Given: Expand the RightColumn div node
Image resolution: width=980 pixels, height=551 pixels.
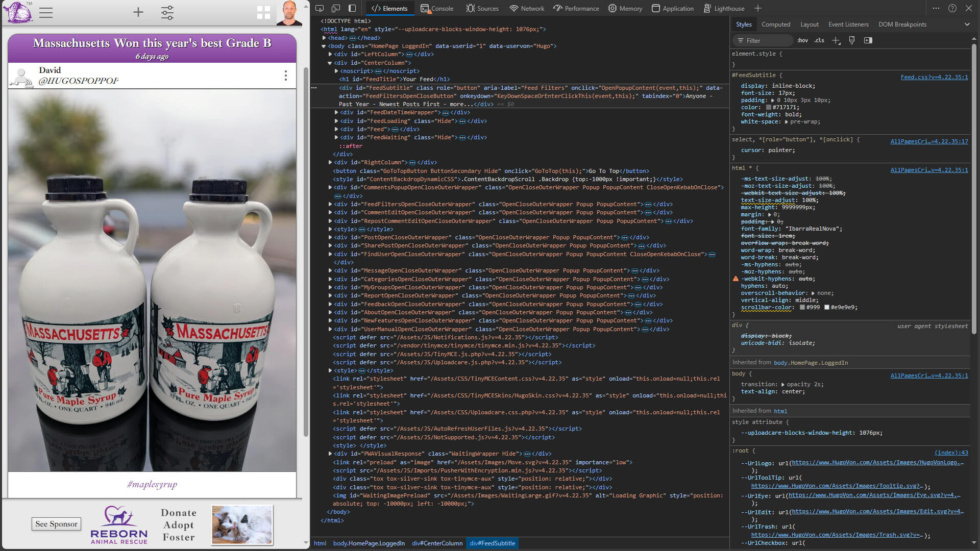Looking at the screenshot, I should (330, 162).
